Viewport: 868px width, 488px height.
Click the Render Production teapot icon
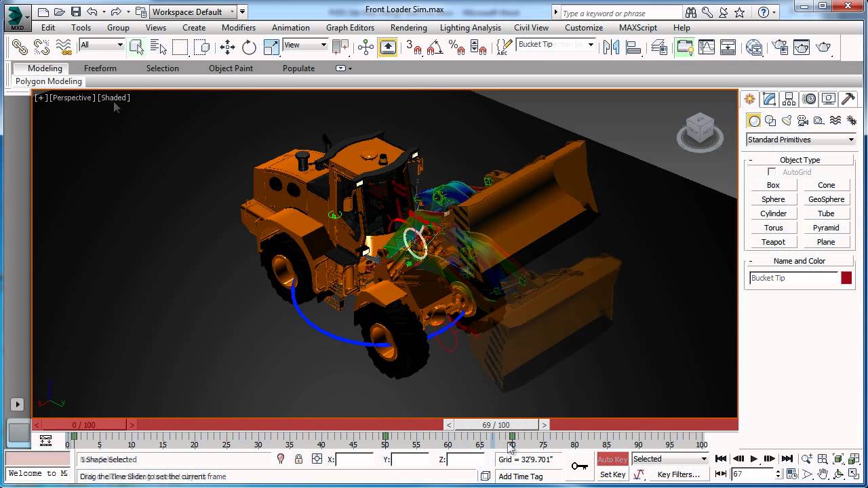pos(823,47)
